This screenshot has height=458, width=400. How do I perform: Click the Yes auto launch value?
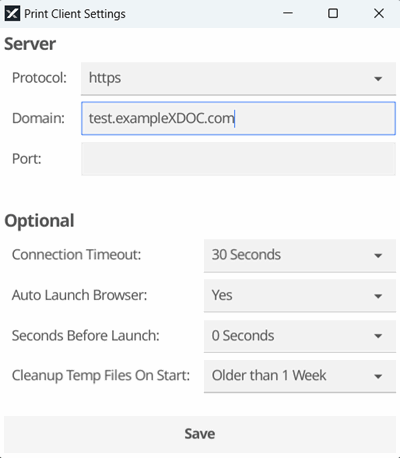coord(222,295)
